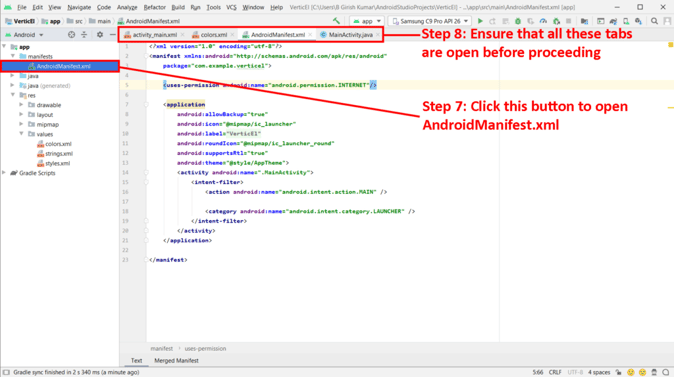674x377 pixels.
Task: Click the Debug app bug icon
Action: click(518, 21)
